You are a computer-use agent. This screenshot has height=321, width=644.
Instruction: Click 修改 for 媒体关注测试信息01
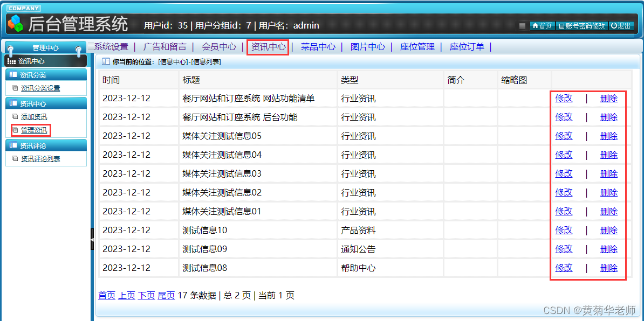pyautogui.click(x=564, y=212)
